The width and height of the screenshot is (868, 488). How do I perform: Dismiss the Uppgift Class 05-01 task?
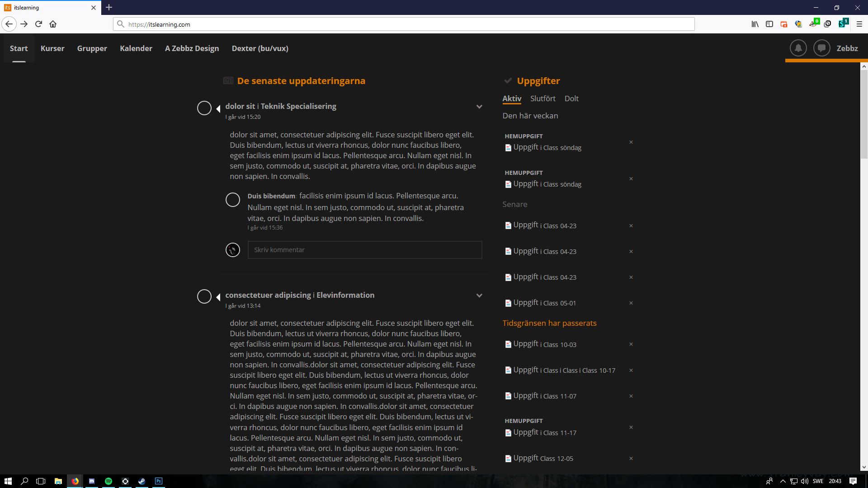[631, 303]
